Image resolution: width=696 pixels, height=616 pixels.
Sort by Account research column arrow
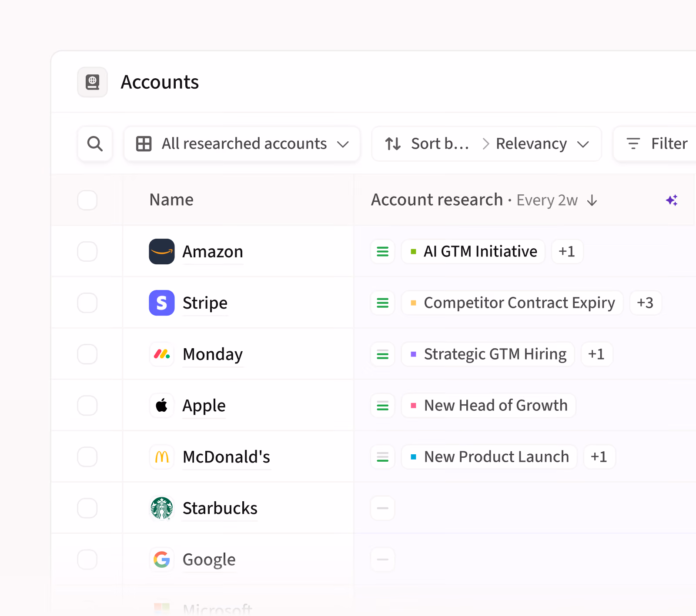point(592,200)
